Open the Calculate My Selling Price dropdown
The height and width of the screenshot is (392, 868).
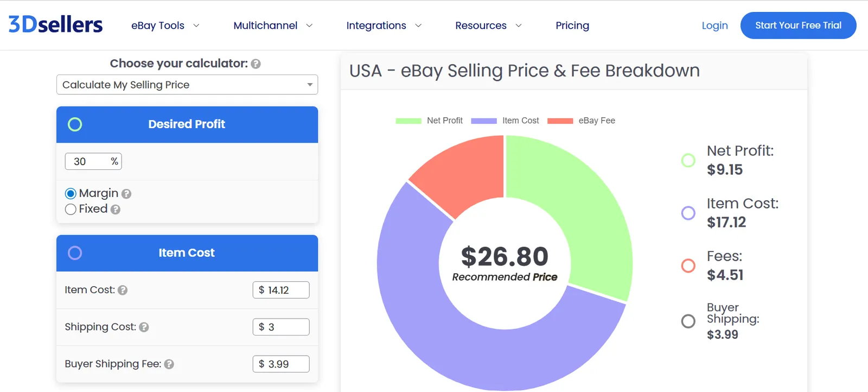pos(187,85)
